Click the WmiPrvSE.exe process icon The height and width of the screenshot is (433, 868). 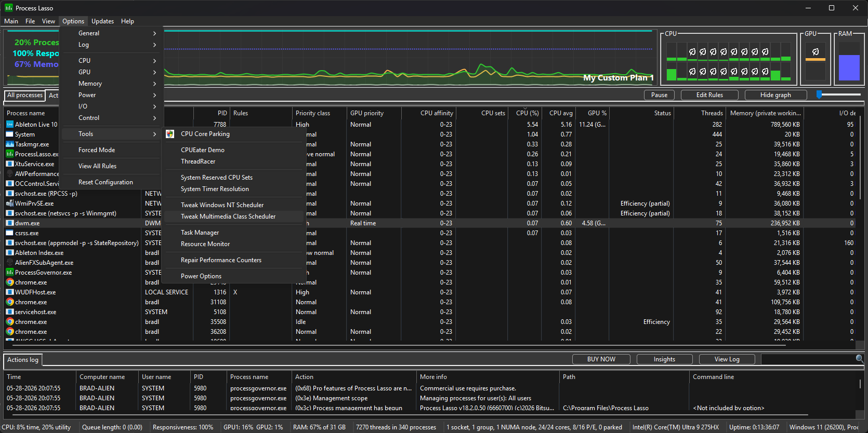(x=9, y=204)
